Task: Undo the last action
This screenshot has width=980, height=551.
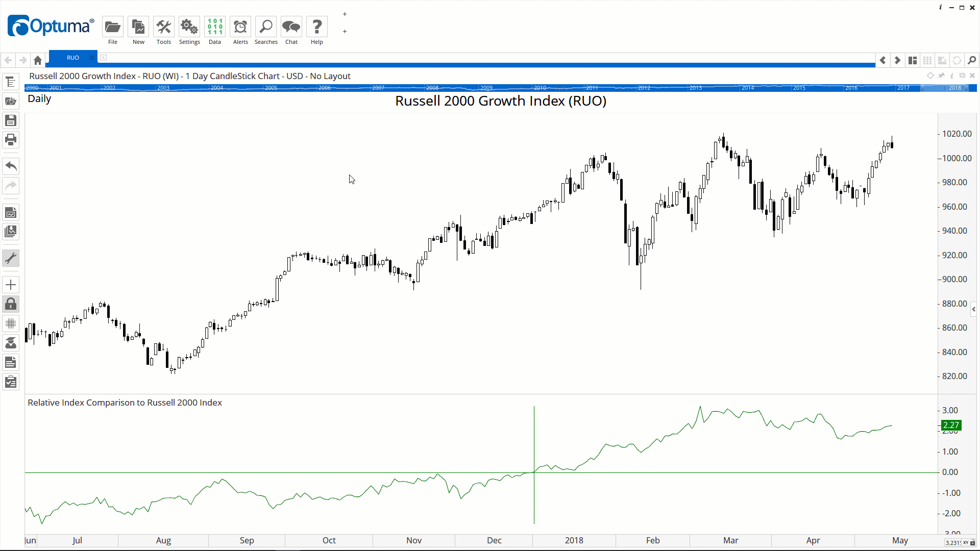Action: [x=11, y=166]
